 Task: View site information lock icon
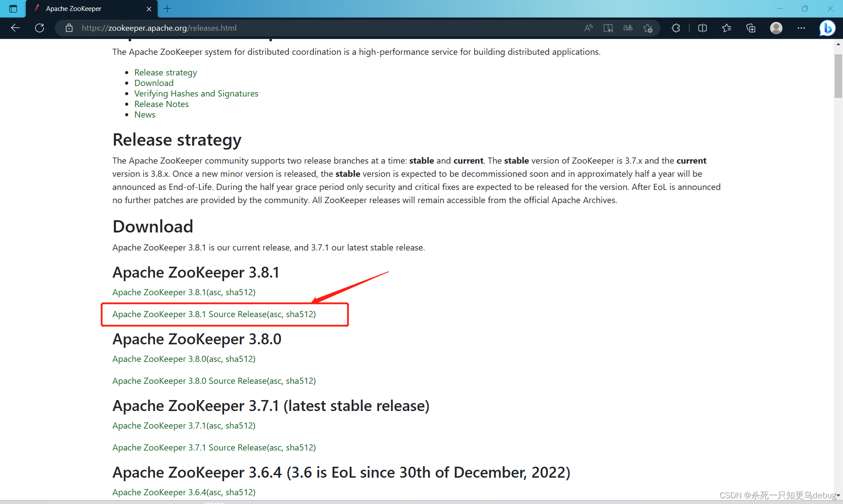[x=69, y=28]
